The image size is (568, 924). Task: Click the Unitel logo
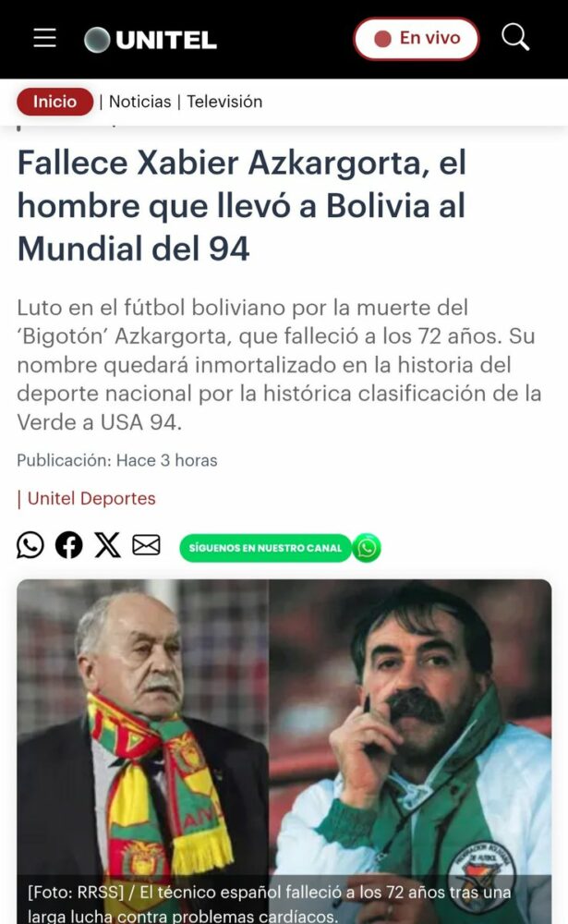151,40
